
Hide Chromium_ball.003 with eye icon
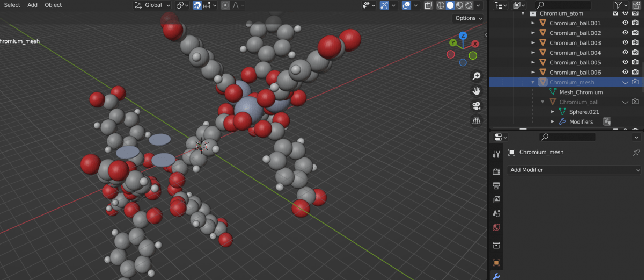coord(625,42)
